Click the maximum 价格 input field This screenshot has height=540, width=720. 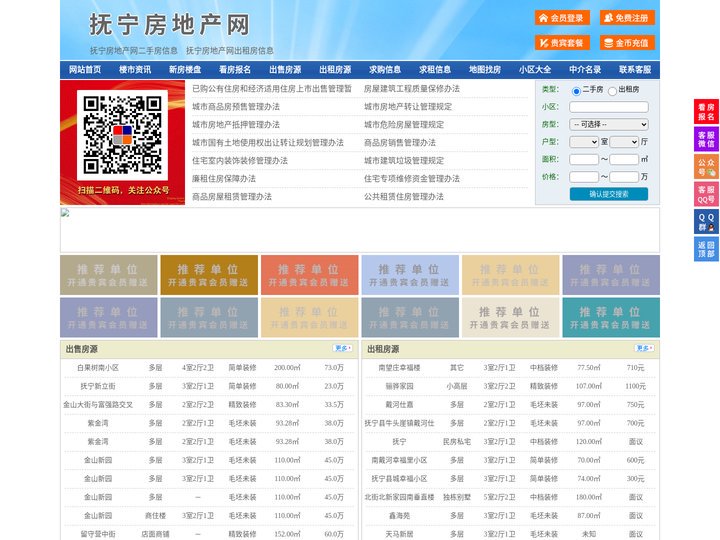point(624,177)
